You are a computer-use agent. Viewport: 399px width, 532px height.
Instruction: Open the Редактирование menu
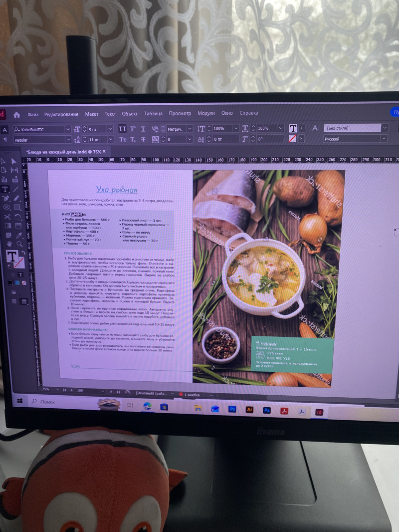point(61,114)
